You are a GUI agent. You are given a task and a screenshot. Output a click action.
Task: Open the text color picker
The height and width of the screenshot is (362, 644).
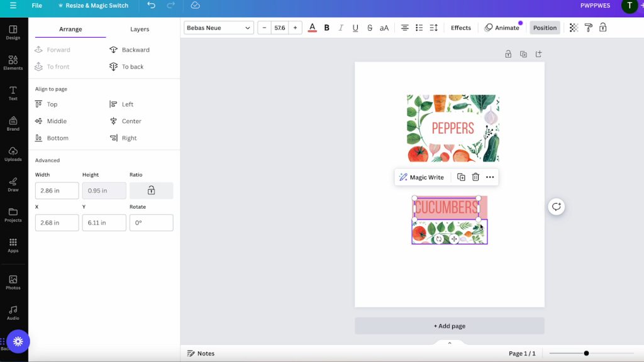click(312, 28)
